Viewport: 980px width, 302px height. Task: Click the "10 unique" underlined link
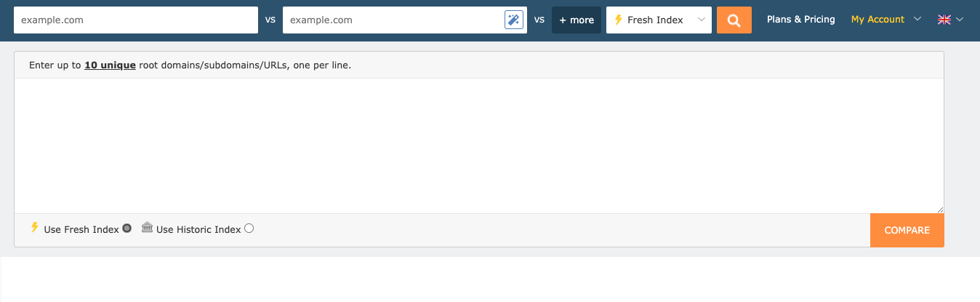click(x=110, y=65)
